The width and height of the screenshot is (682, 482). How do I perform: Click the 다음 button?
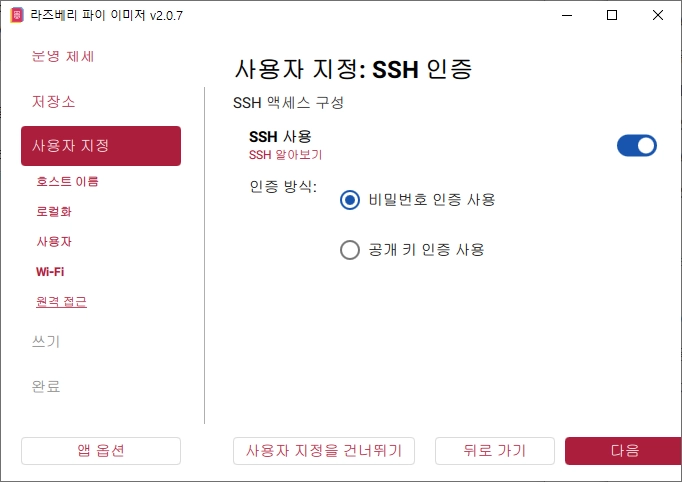(x=623, y=451)
